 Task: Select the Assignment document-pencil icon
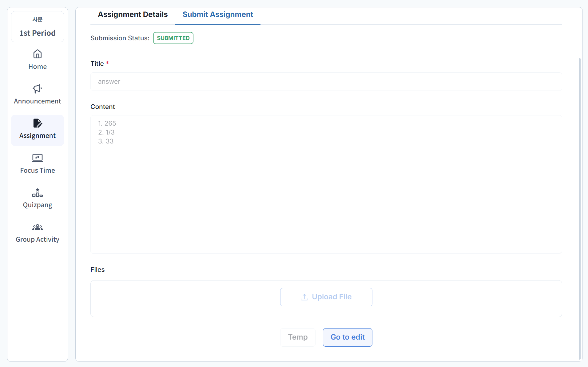[38, 123]
